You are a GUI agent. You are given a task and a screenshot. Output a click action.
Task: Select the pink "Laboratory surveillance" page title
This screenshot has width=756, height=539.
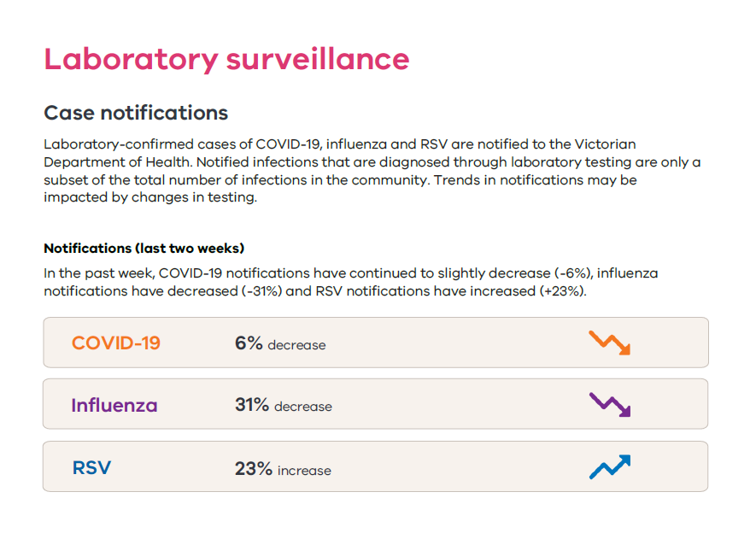[226, 60]
